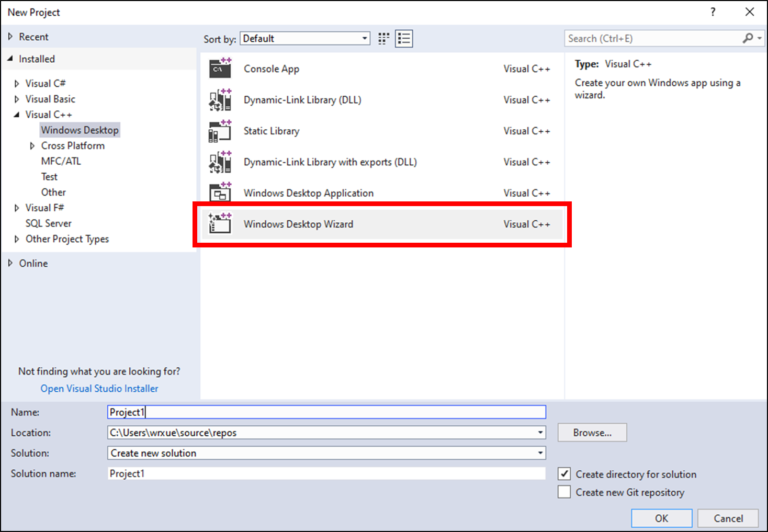Expand the Online section

coord(10,263)
